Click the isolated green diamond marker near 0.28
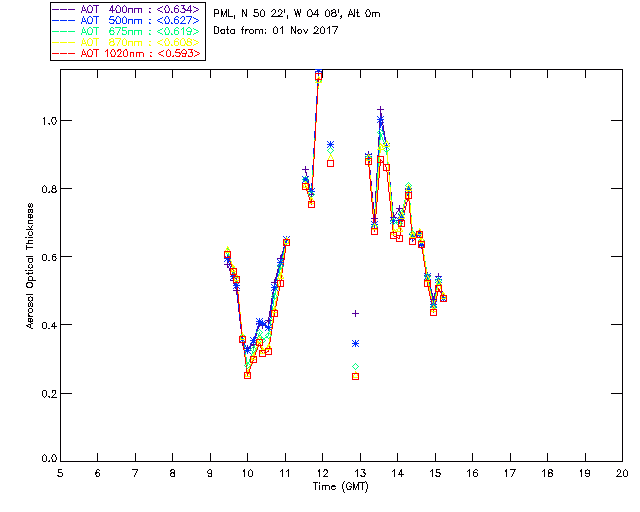 355,367
